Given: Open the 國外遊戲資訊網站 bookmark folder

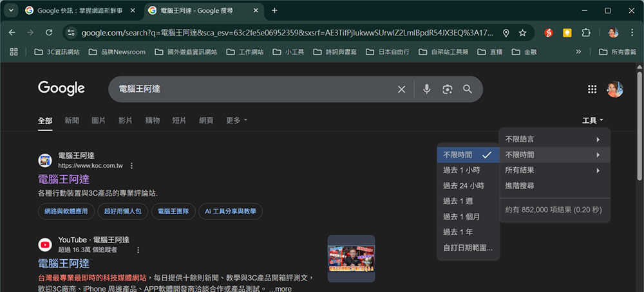Looking at the screenshot, I should 186,51.
